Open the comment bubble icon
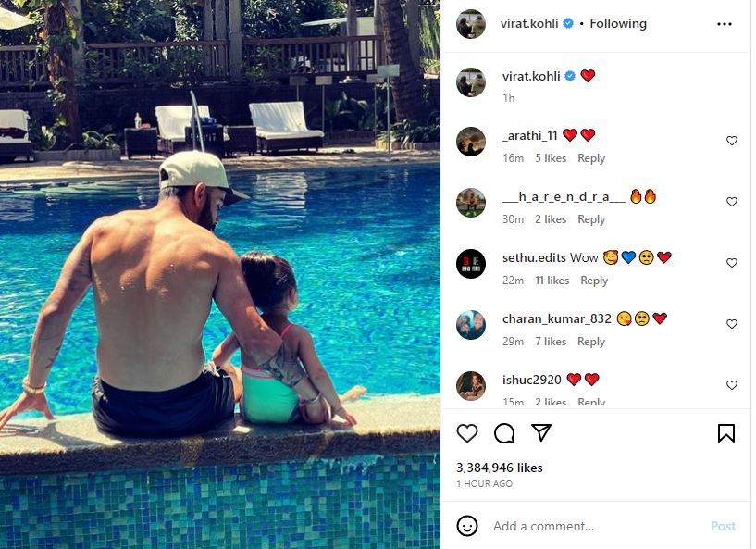The height and width of the screenshot is (549, 756). [x=504, y=432]
